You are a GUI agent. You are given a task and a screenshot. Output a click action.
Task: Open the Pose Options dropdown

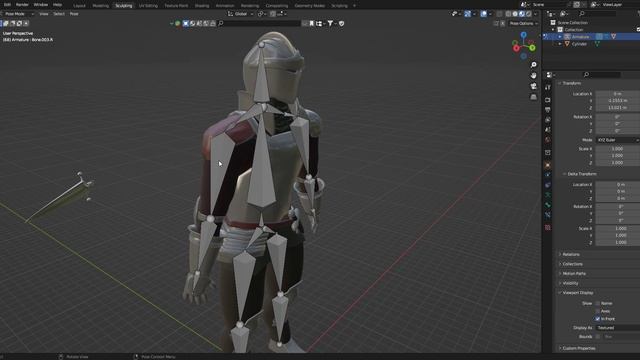[x=523, y=24]
